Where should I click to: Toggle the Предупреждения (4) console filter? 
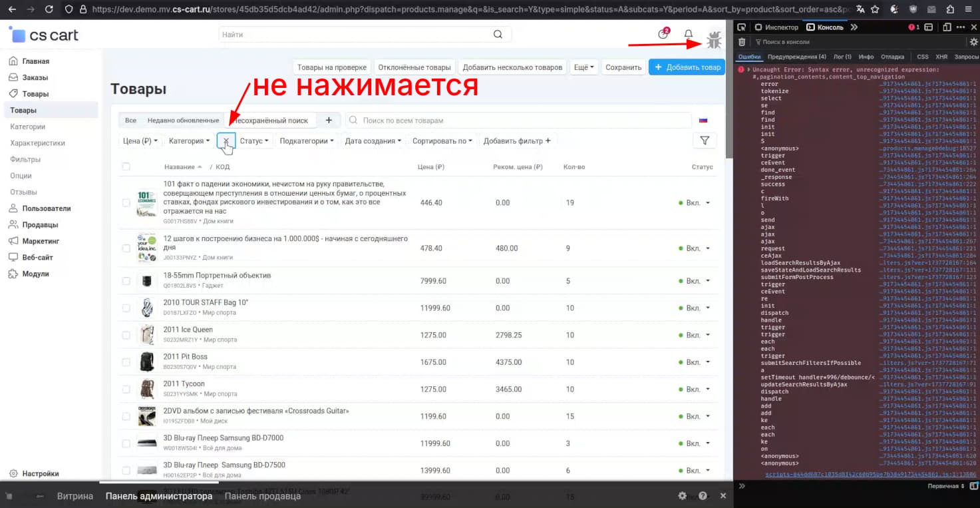coord(796,57)
